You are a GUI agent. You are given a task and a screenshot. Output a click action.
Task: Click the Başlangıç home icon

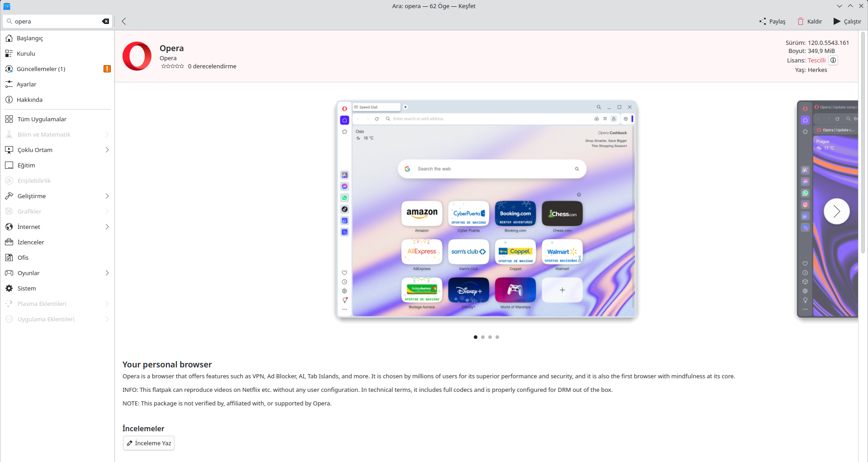(x=9, y=38)
